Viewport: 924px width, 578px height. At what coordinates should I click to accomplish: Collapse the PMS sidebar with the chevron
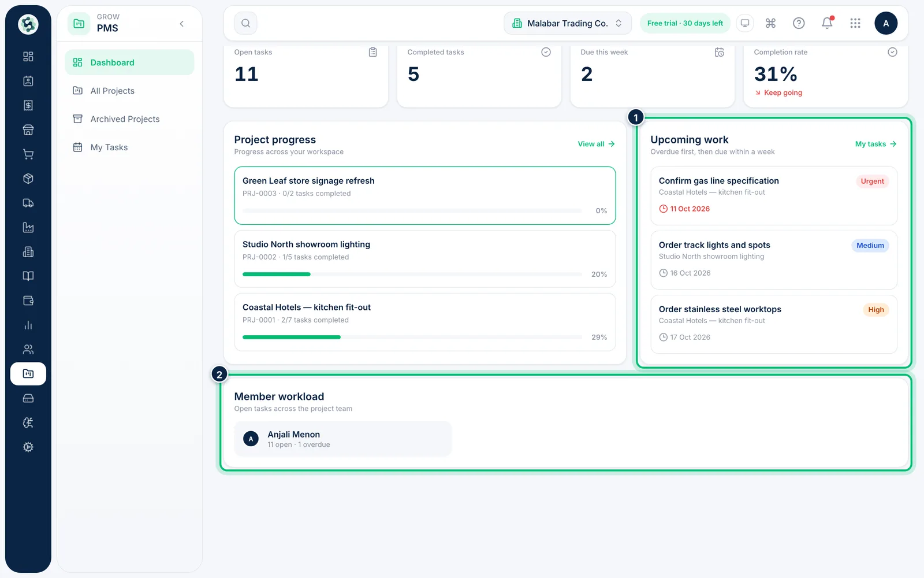[181, 24]
